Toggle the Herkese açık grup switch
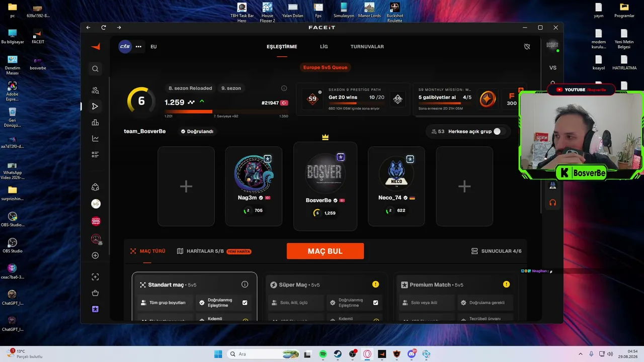 pos(499,131)
